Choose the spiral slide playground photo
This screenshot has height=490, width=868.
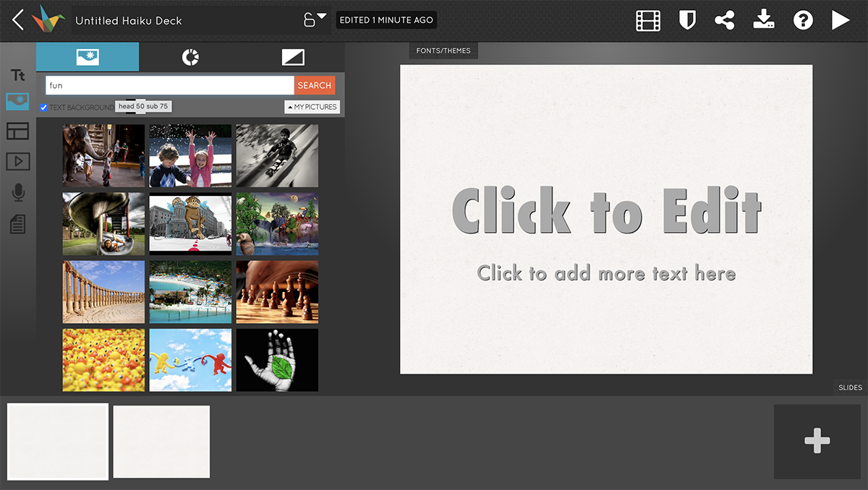point(103,223)
